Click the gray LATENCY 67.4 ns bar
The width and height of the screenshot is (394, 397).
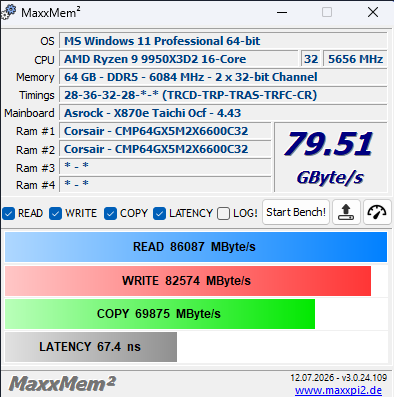(x=91, y=347)
